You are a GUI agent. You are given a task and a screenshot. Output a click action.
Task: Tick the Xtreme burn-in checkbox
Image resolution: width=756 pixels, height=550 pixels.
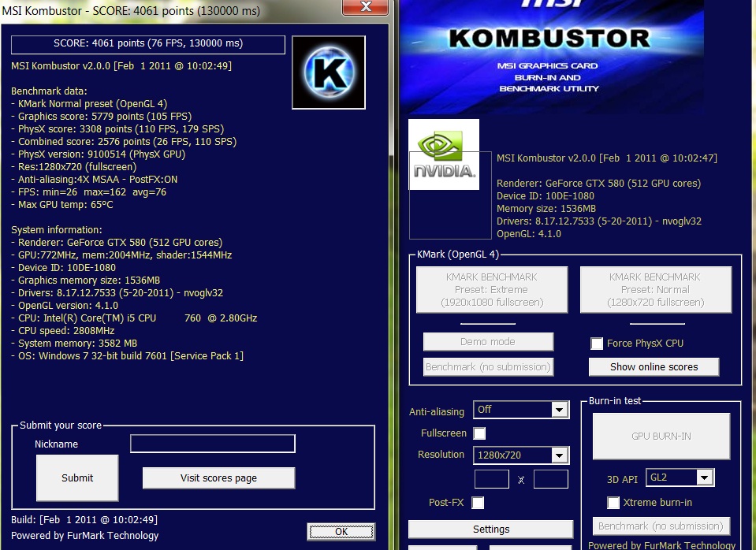(x=613, y=503)
